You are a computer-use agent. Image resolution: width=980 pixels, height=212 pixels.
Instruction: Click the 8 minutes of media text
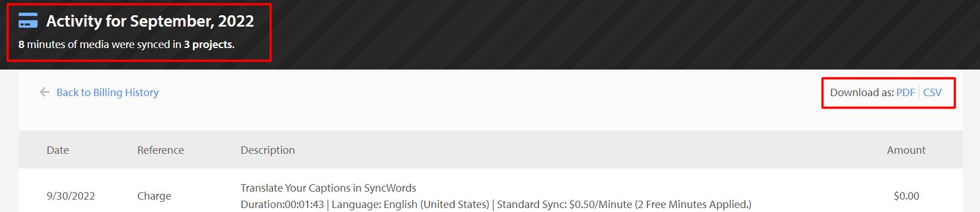click(63, 44)
